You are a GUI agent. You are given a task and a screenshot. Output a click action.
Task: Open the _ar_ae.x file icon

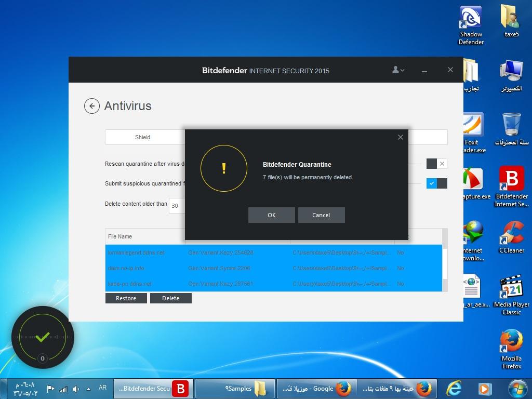click(476, 291)
